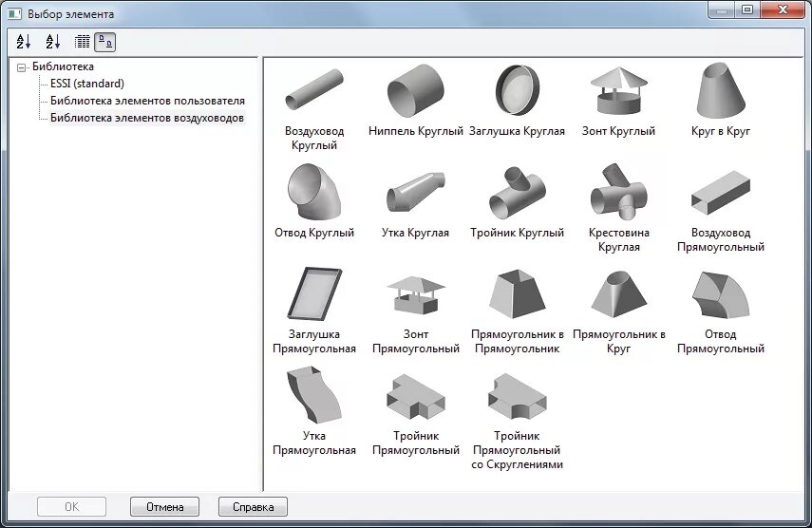Screen dimensions: 812x528
Task: Click the dialog window title icon
Action: point(14,13)
